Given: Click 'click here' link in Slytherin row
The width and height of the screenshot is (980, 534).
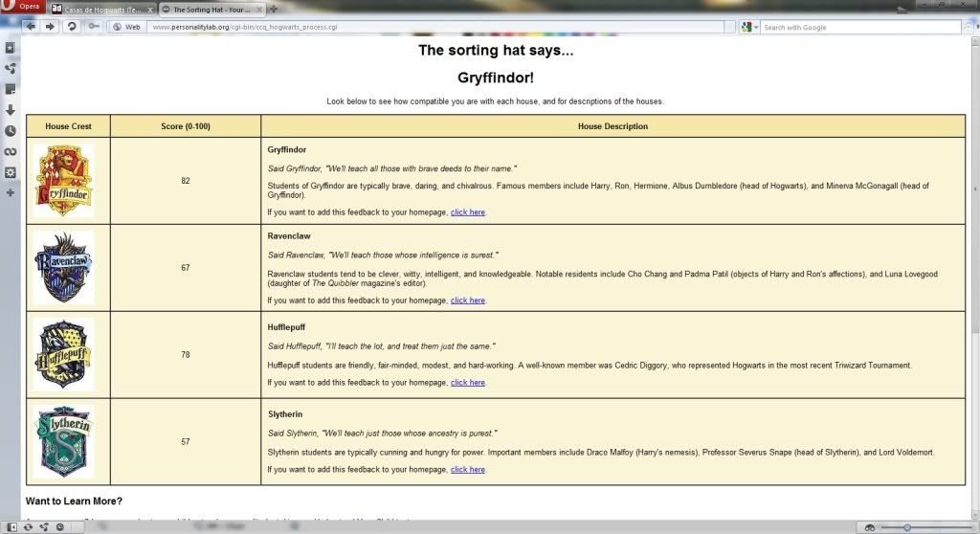Looking at the screenshot, I should [467, 469].
